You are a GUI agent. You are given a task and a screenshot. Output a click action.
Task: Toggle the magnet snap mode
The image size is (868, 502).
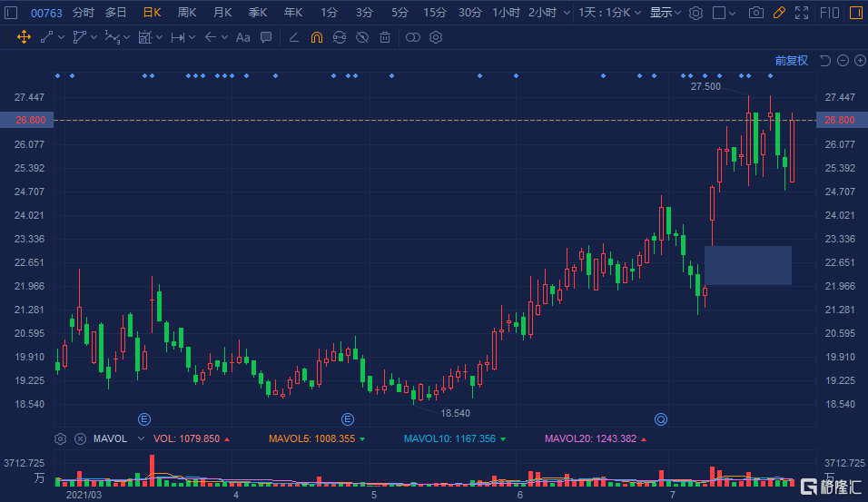[x=317, y=37]
